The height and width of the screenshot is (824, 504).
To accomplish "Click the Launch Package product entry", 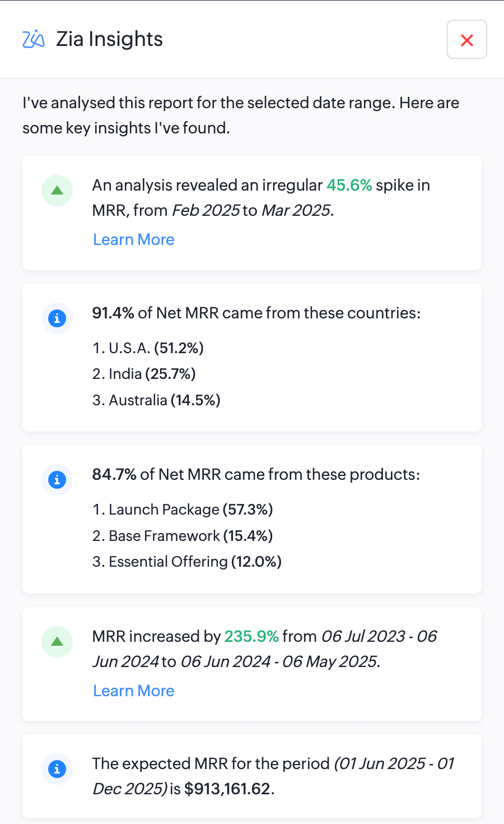I will (x=182, y=510).
